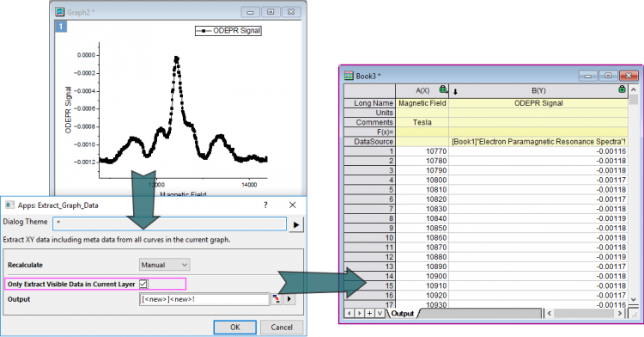
Task: Click the F(x)= row label
Action: coord(369,132)
